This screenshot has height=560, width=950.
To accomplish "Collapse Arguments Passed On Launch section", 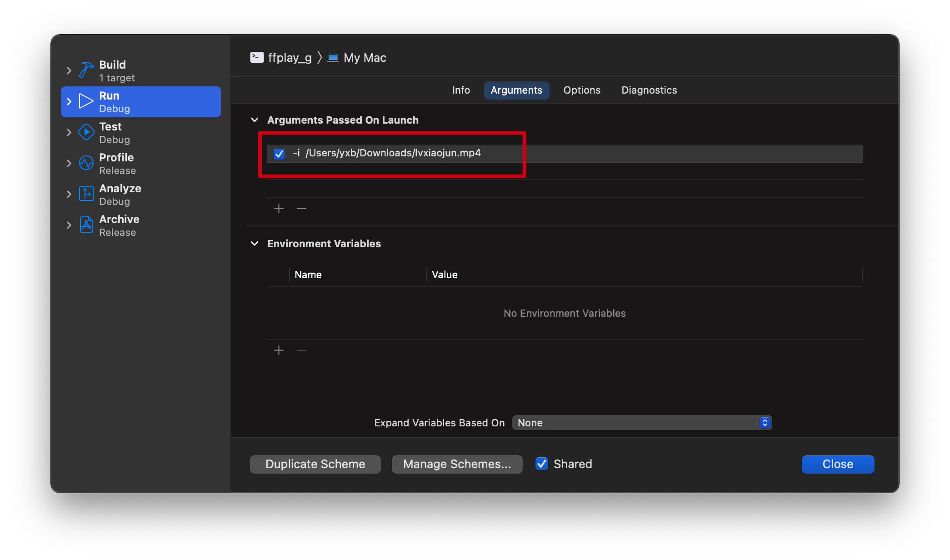I will [255, 120].
